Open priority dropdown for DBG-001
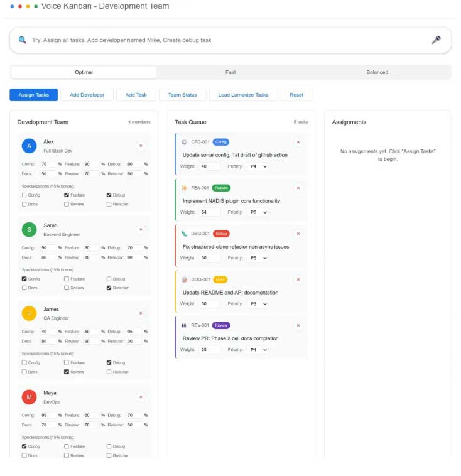 click(259, 258)
